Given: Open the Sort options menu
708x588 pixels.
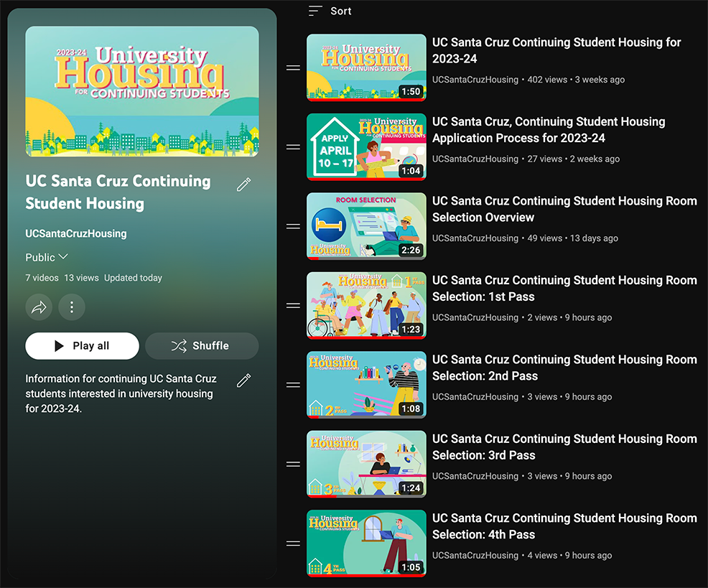Looking at the screenshot, I should (x=330, y=11).
